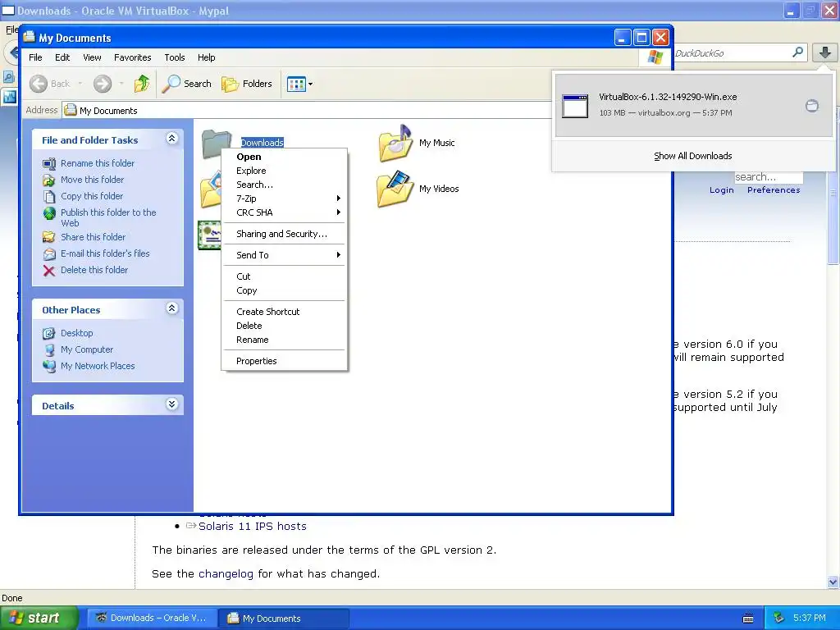Screen dimensions: 840x630
Task: Click Show All Downloads in browser panel
Action: 692,156
